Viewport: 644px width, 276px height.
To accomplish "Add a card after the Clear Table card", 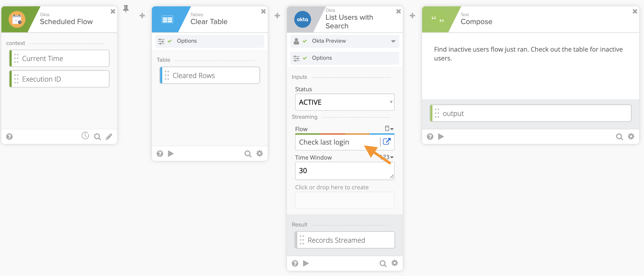I will coord(277,16).
